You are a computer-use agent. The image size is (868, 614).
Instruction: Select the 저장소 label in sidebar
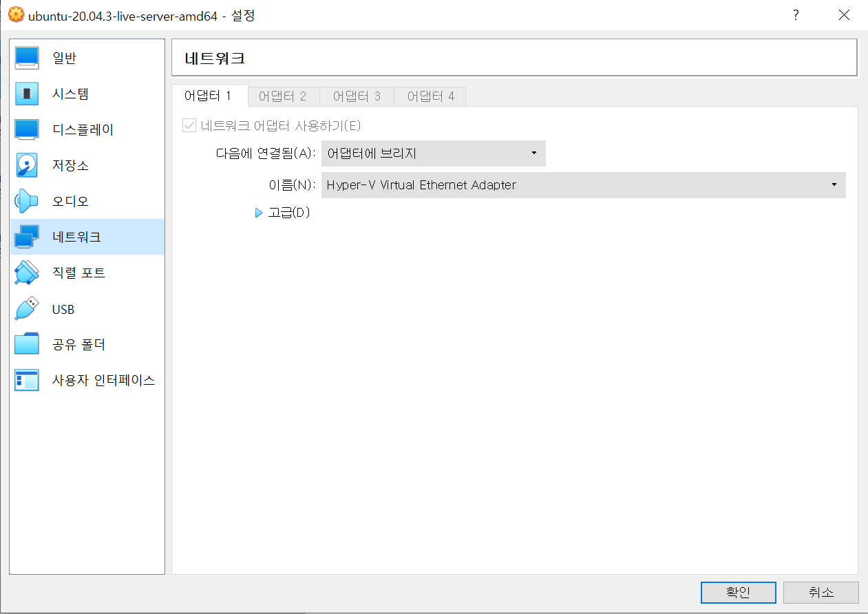click(70, 166)
